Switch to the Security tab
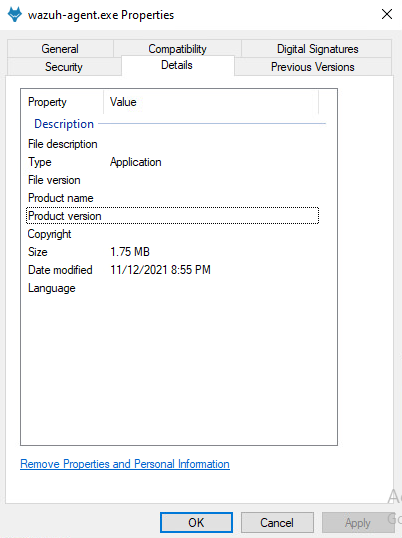 [x=64, y=67]
